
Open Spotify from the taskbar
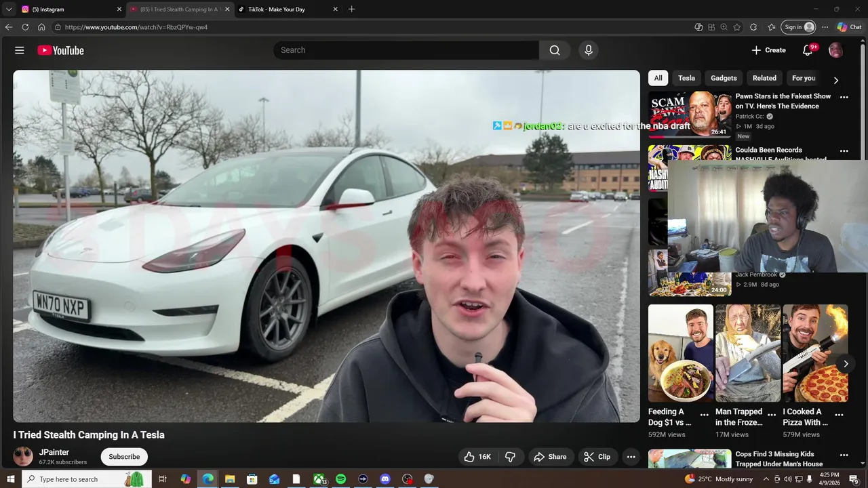tap(341, 479)
